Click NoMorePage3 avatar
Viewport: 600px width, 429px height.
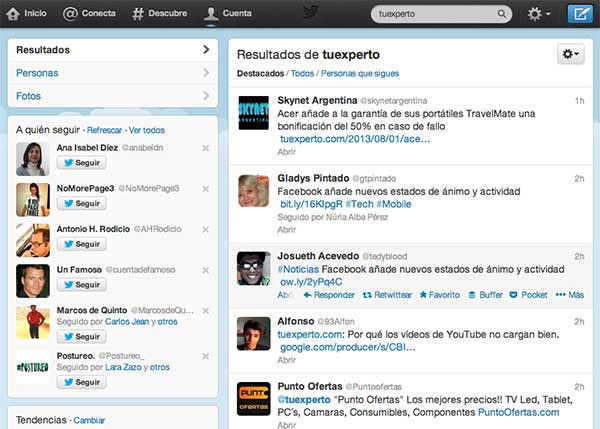(33, 199)
